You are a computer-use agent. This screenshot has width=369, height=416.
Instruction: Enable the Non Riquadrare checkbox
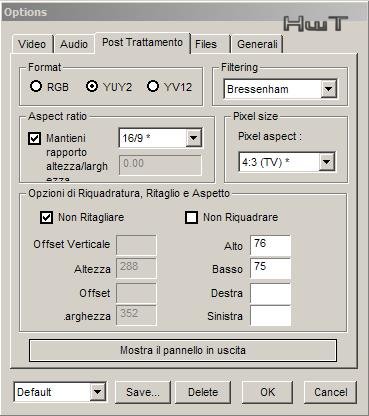191,218
